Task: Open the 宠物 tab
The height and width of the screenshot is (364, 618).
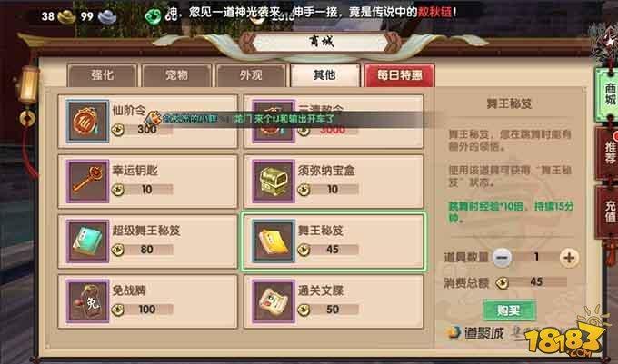Action: coord(176,75)
